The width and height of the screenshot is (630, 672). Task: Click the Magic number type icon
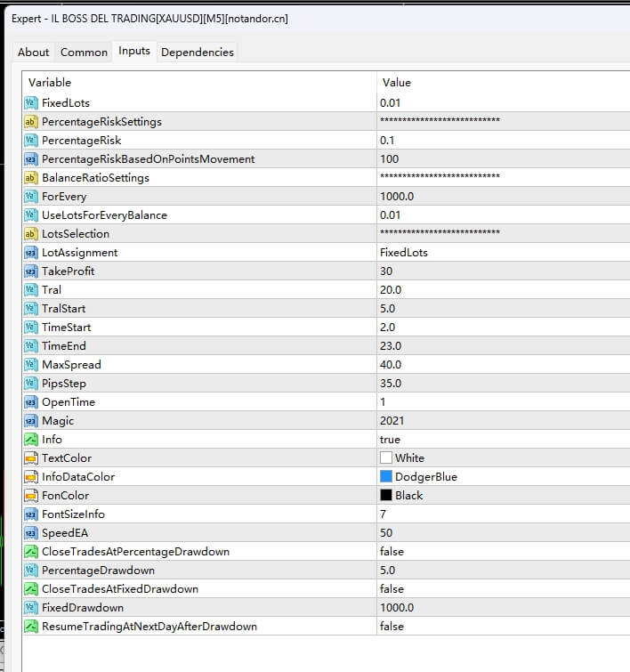click(x=31, y=421)
